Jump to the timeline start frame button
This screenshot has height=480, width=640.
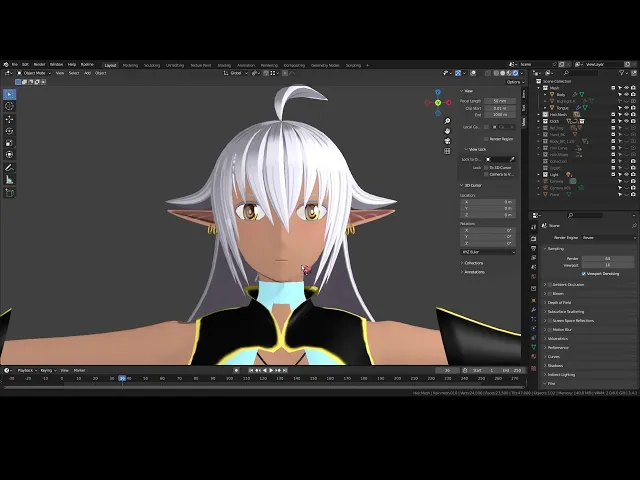coord(251,371)
